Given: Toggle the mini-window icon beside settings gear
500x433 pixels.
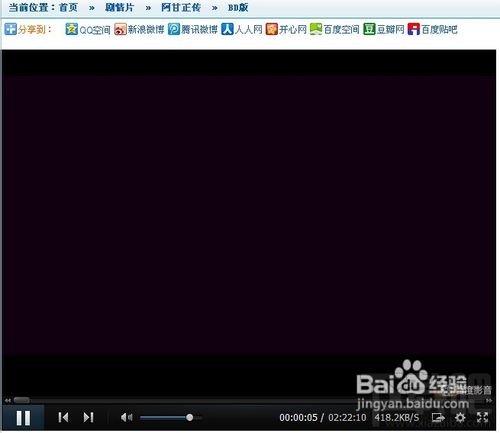Looking at the screenshot, I should pyautogui.click(x=438, y=417).
